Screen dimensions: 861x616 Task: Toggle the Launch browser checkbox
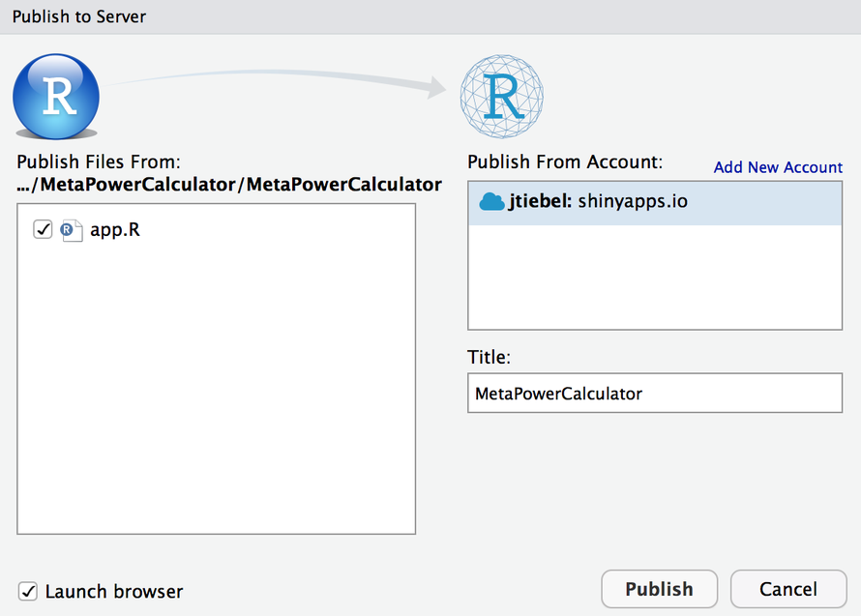(x=28, y=591)
